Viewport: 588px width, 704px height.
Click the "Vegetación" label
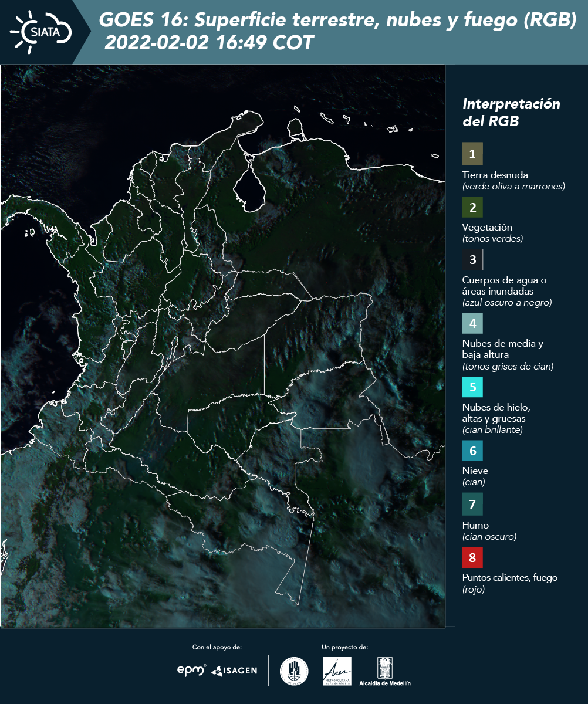[487, 228]
